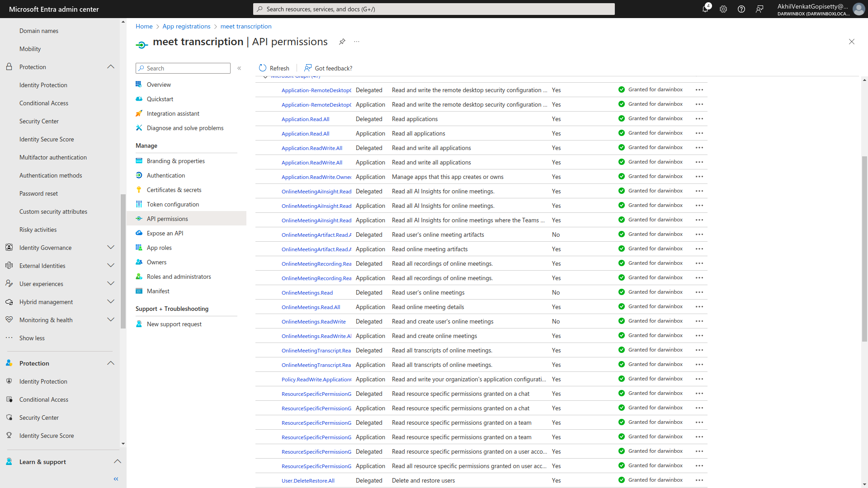The image size is (868, 488).
Task: Open the settings gear in header
Action: 723,9
